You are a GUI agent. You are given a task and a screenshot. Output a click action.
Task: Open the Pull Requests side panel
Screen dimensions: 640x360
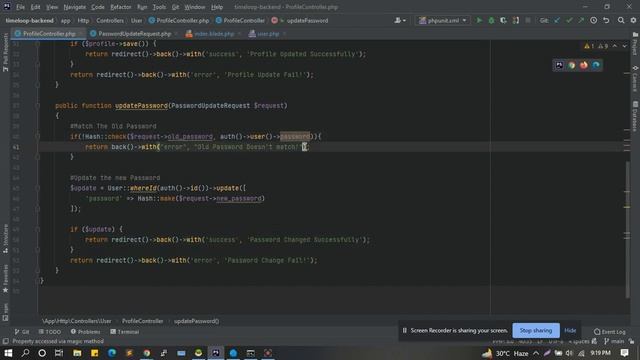[x=5, y=53]
